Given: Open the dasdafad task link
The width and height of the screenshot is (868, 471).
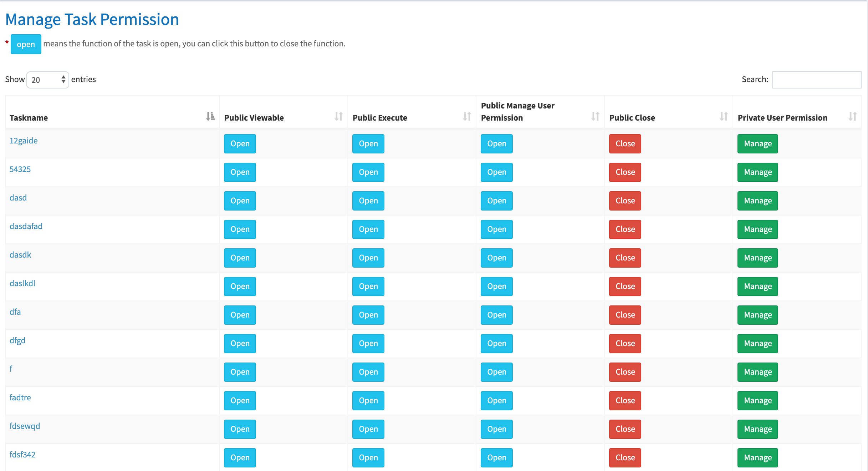Looking at the screenshot, I should (x=26, y=226).
